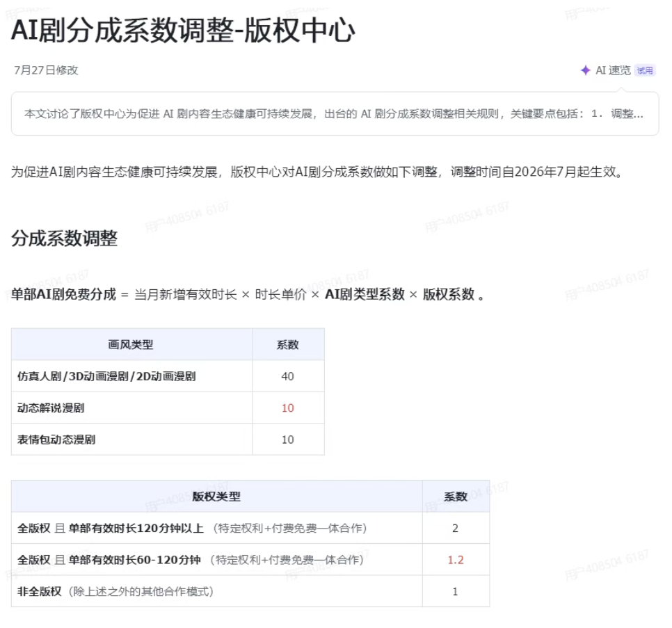Click the 试用 badge
This screenshot has width=672, height=628.
click(x=645, y=70)
